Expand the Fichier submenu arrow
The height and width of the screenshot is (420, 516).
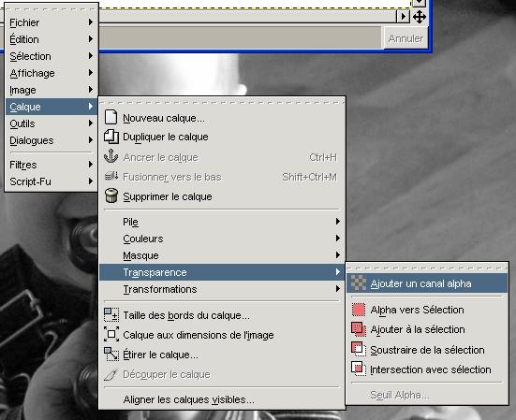coord(91,22)
